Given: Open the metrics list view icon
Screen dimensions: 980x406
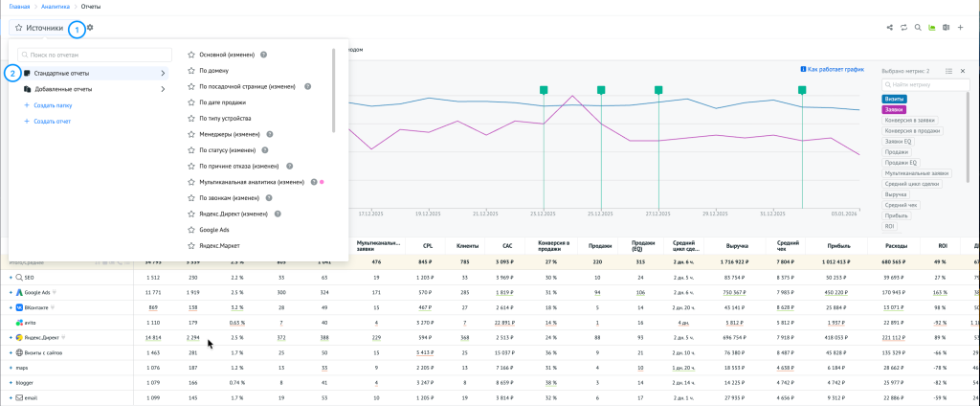Looking at the screenshot, I should click(948, 71).
